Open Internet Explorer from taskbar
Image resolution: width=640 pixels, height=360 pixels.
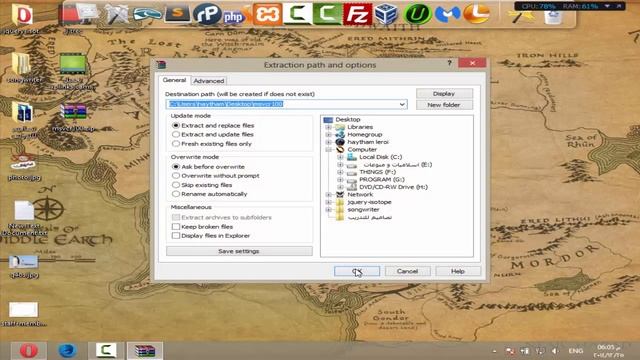(67, 350)
